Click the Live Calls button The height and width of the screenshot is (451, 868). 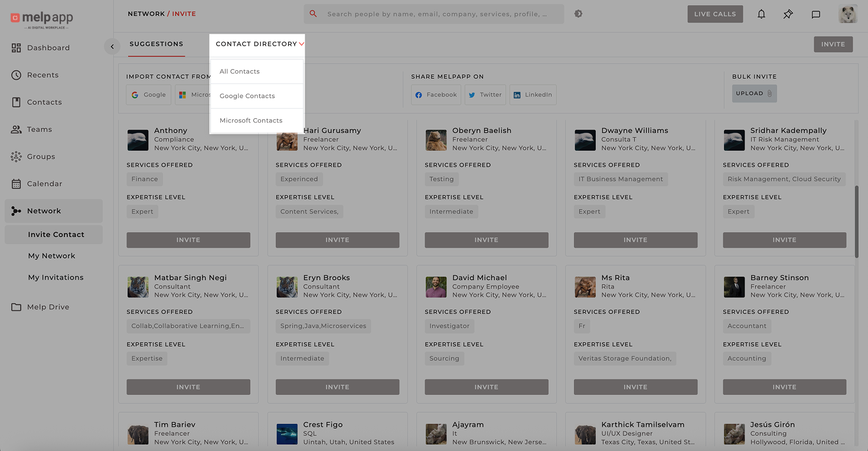tap(715, 14)
